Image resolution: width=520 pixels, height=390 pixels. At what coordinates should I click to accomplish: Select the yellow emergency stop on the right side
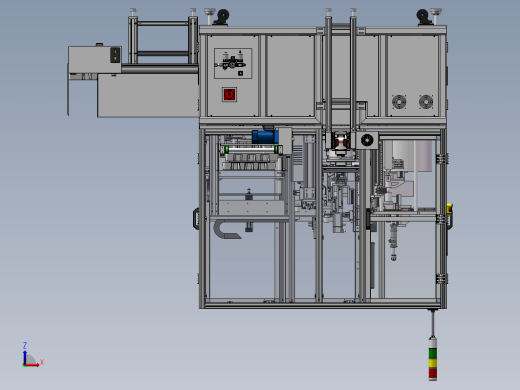449,209
